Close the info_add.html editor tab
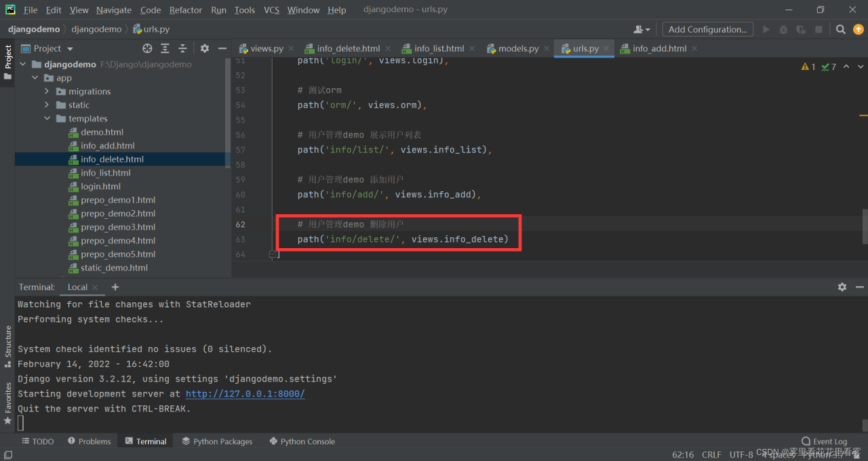Viewport: 868px width, 461px height. click(x=694, y=48)
